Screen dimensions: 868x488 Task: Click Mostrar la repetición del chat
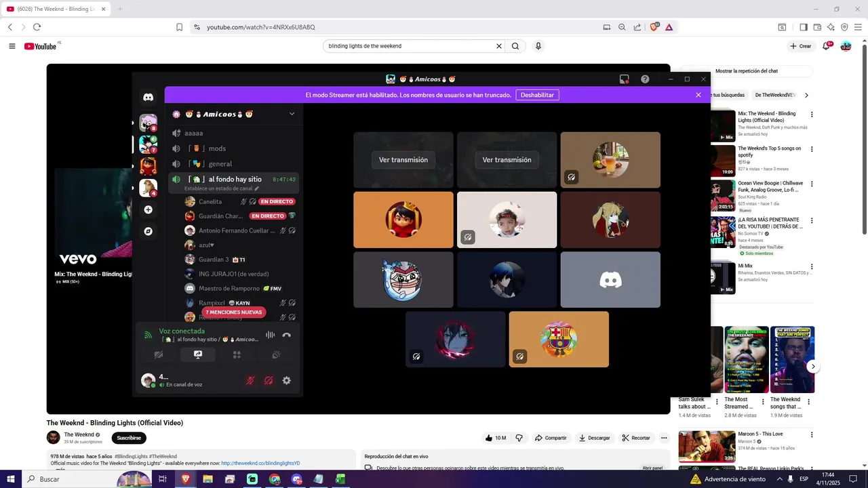[x=746, y=71]
